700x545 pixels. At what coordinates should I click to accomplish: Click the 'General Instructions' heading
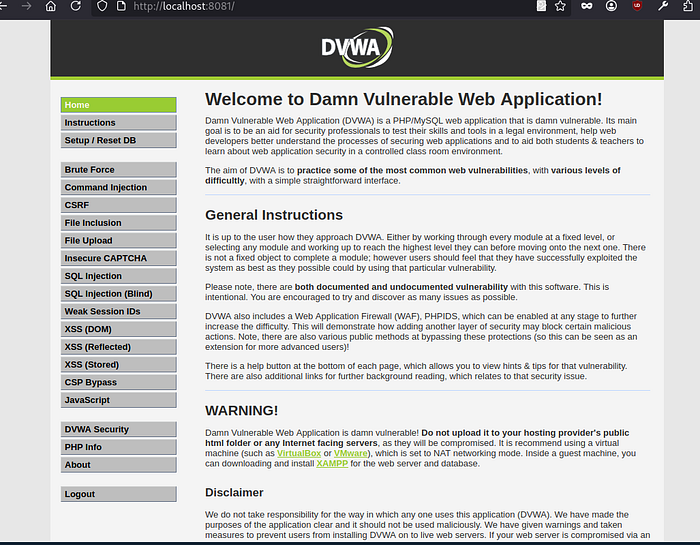[x=274, y=215]
